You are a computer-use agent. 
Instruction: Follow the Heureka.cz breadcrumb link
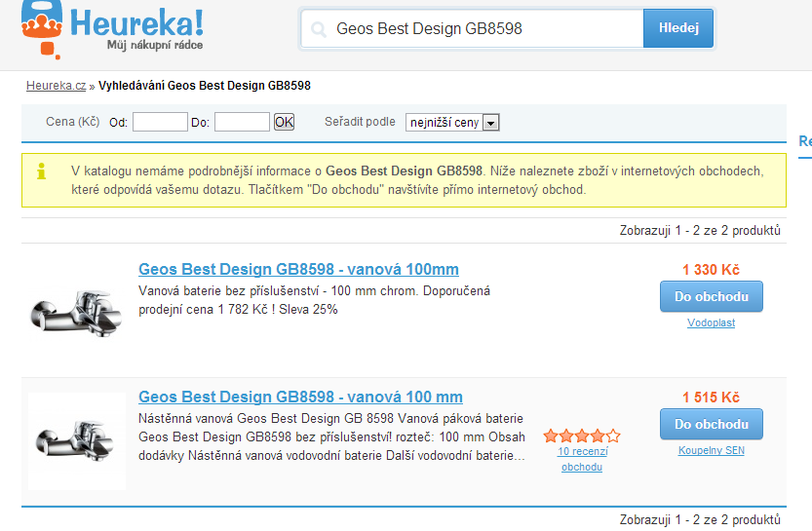[x=56, y=86]
